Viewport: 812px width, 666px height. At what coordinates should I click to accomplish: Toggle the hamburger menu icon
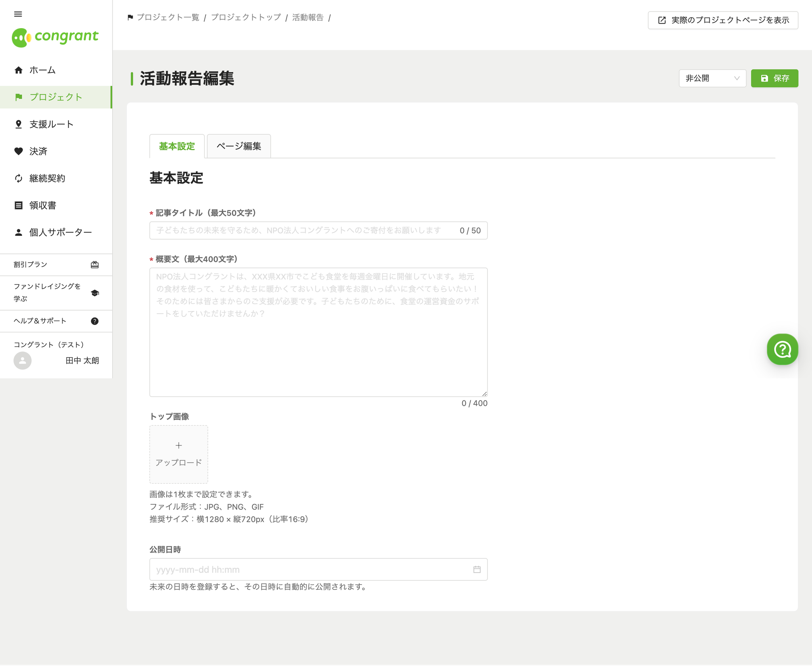click(18, 14)
